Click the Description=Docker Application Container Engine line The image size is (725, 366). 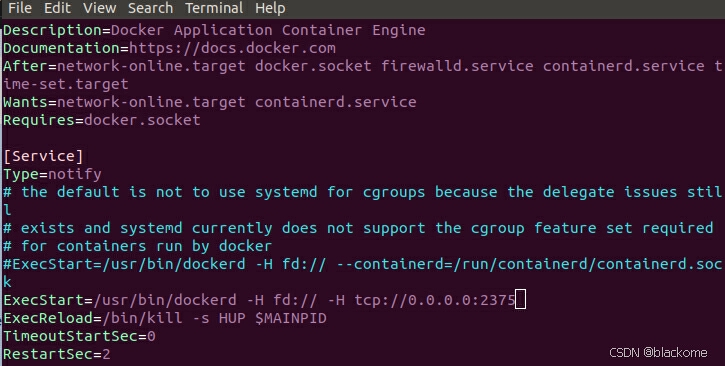pyautogui.click(x=214, y=30)
